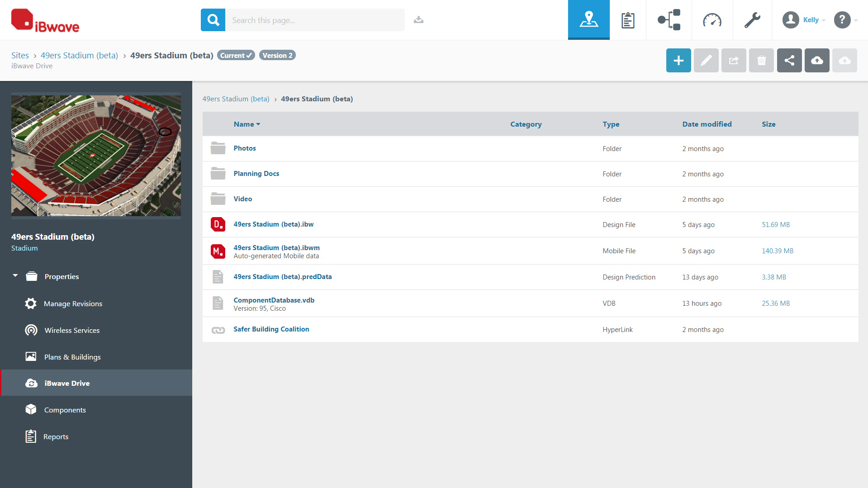Sort by Category column header
Screen dimensions: 868x488
tap(526, 124)
